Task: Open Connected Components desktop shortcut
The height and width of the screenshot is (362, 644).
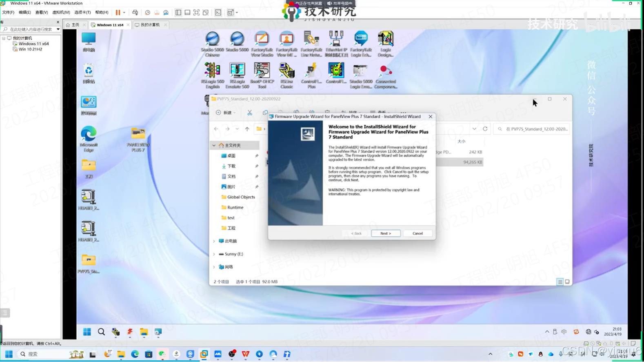Action: tap(385, 76)
